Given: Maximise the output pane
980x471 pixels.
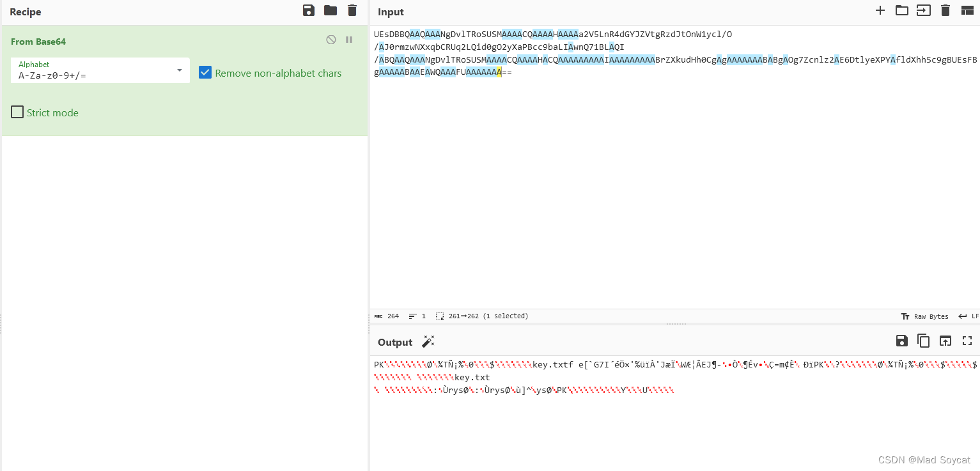Looking at the screenshot, I should 967,341.
